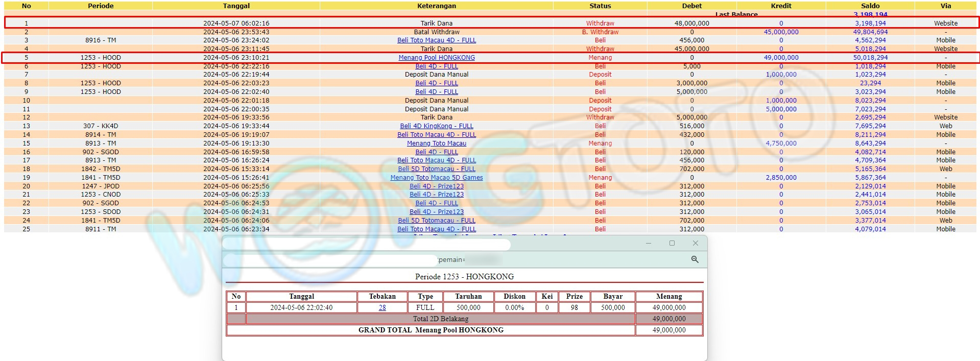The image size is (980, 361).
Task: Open Menang Toto Macau link in row 15
Action: (x=437, y=143)
